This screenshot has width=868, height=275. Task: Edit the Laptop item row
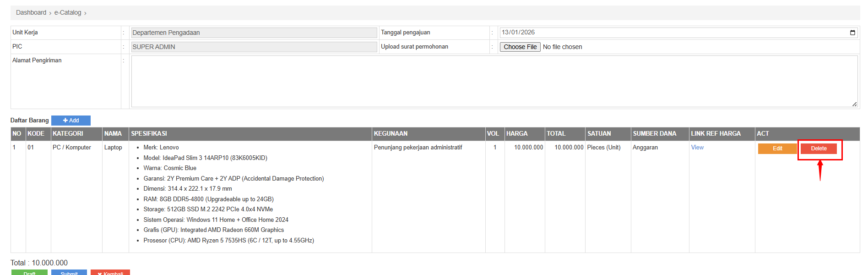777,148
